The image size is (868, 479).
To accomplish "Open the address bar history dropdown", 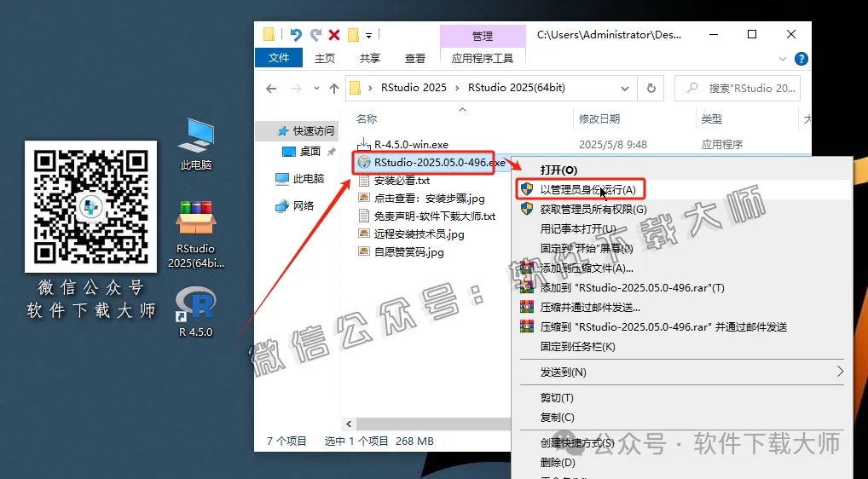I will [624, 89].
